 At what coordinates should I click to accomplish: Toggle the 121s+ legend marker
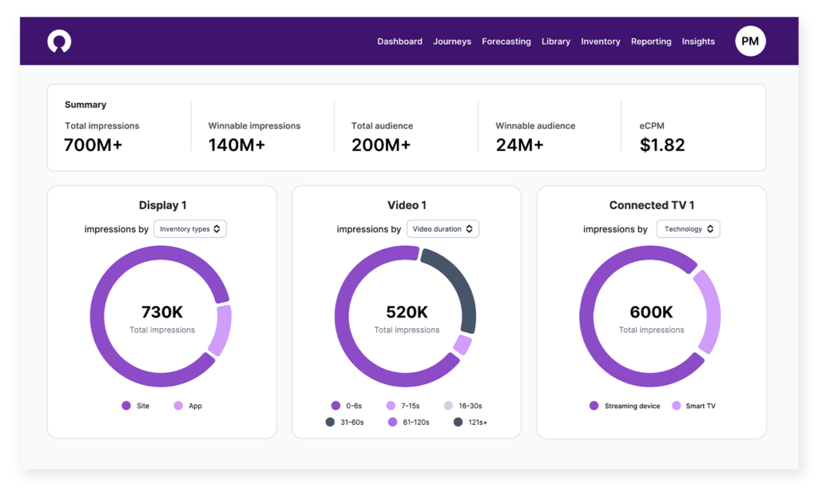coord(459,422)
